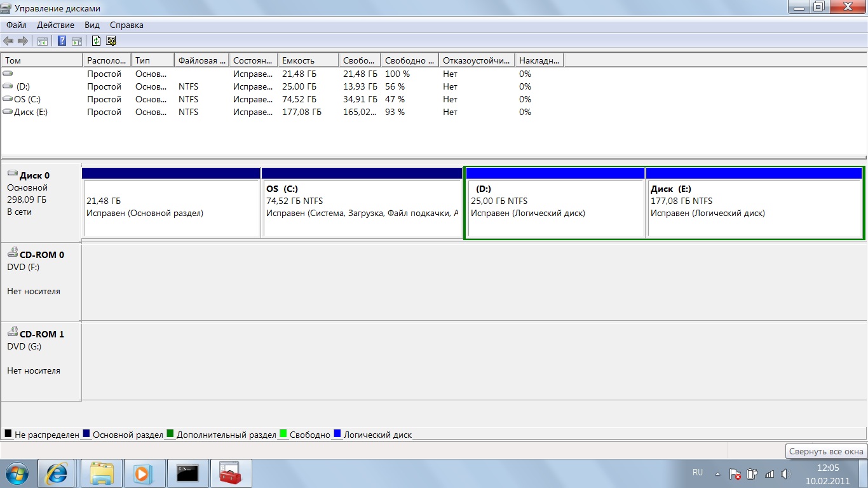This screenshot has height=488, width=868.
Task: Click the Дополнительный раздел legend label
Action: click(x=226, y=435)
